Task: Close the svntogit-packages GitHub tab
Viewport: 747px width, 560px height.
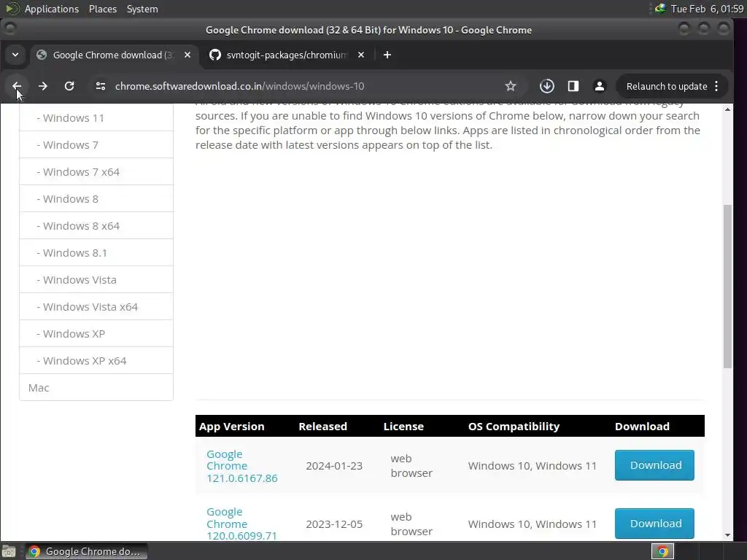Action: (x=361, y=55)
